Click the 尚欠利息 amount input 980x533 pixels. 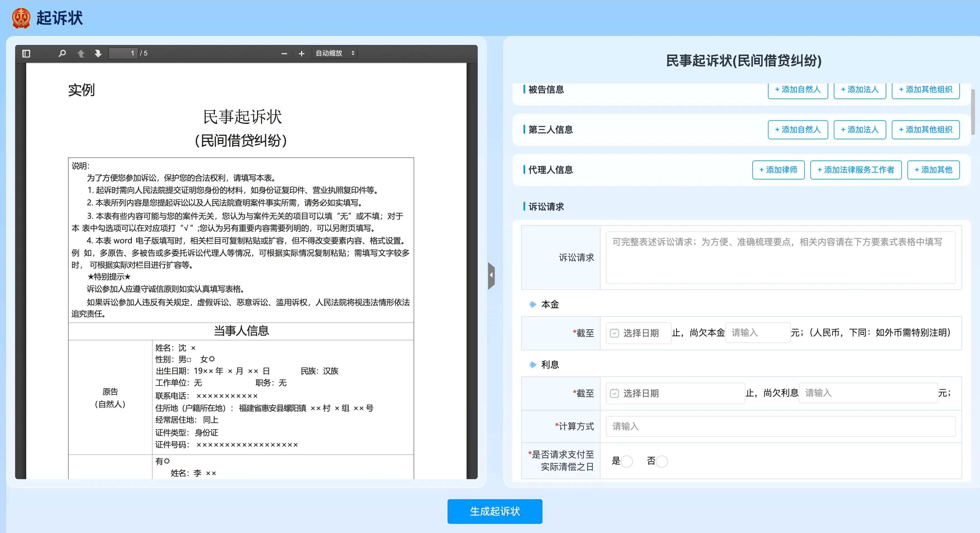click(x=868, y=393)
